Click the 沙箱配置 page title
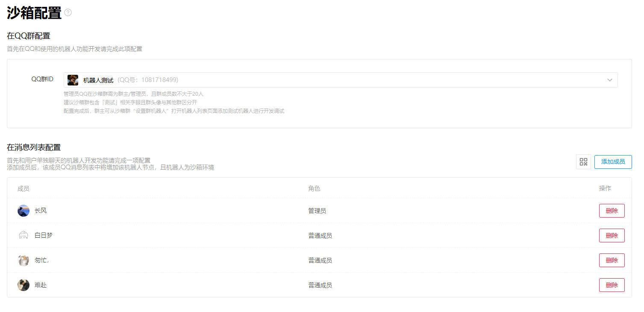Screen dimensions: 644x312 [34, 13]
